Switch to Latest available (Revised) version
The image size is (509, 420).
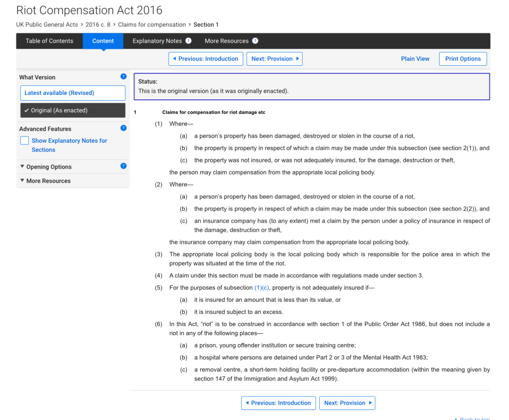coord(73,93)
